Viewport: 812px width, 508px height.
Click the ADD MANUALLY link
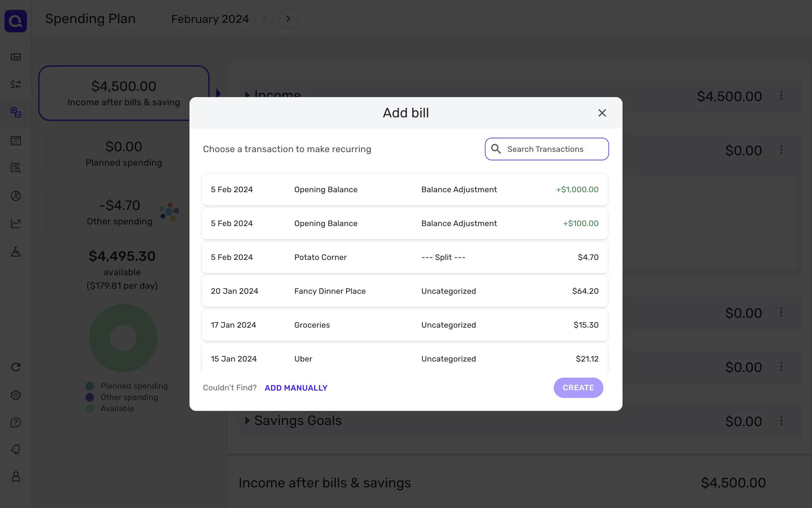tap(296, 388)
